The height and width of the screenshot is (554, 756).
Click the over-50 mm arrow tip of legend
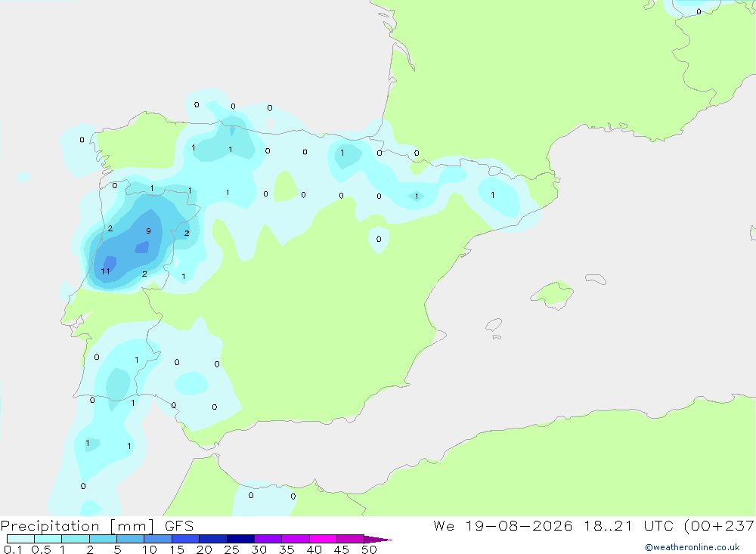point(377,540)
